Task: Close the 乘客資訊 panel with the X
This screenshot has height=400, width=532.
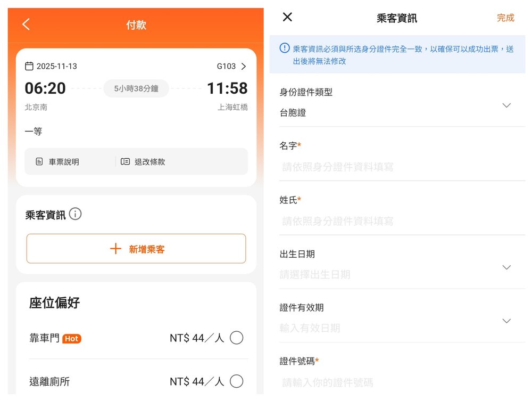Action: point(286,17)
